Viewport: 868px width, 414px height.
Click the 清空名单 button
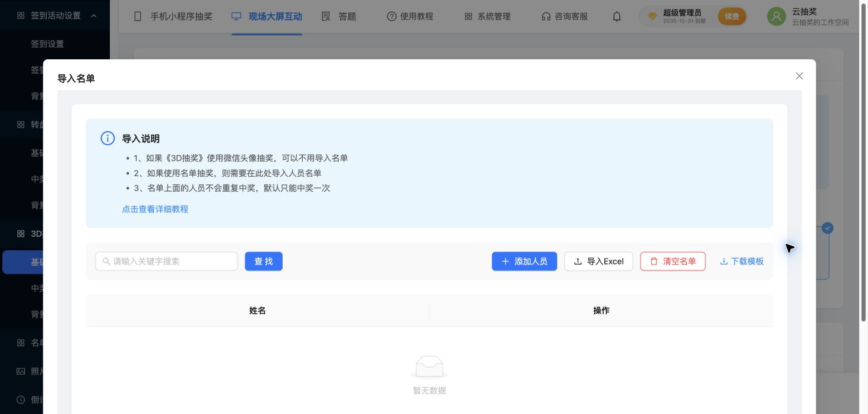(673, 261)
